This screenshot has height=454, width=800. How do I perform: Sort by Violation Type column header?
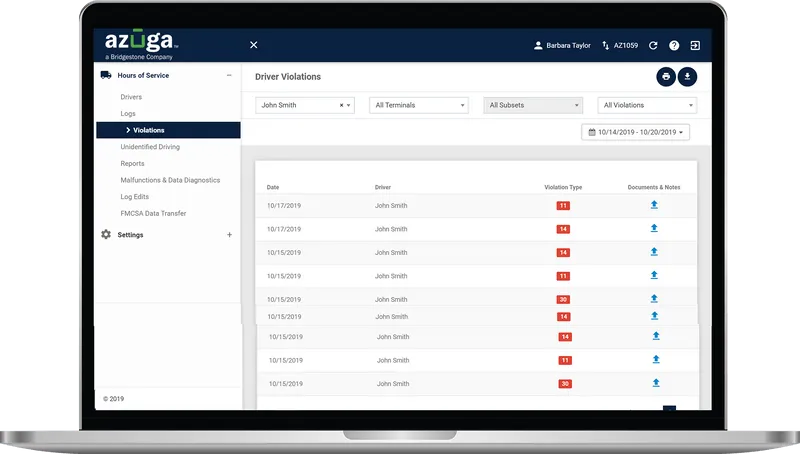(x=563, y=187)
